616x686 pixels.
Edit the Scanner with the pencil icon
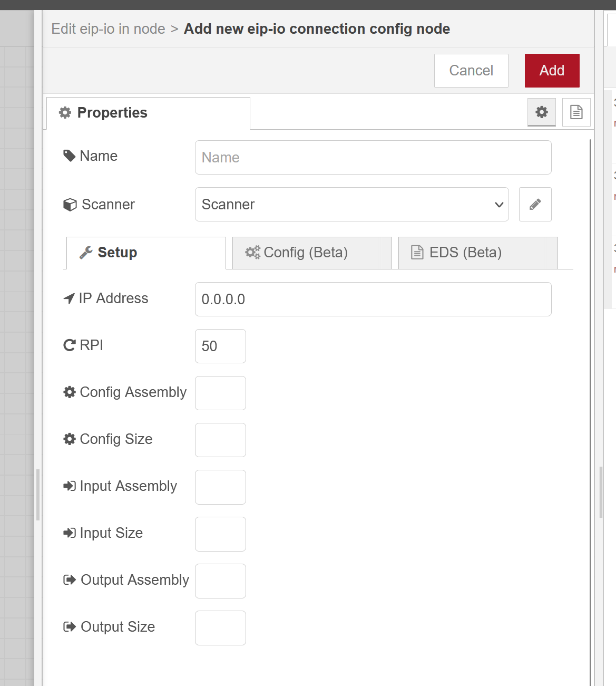coord(535,204)
